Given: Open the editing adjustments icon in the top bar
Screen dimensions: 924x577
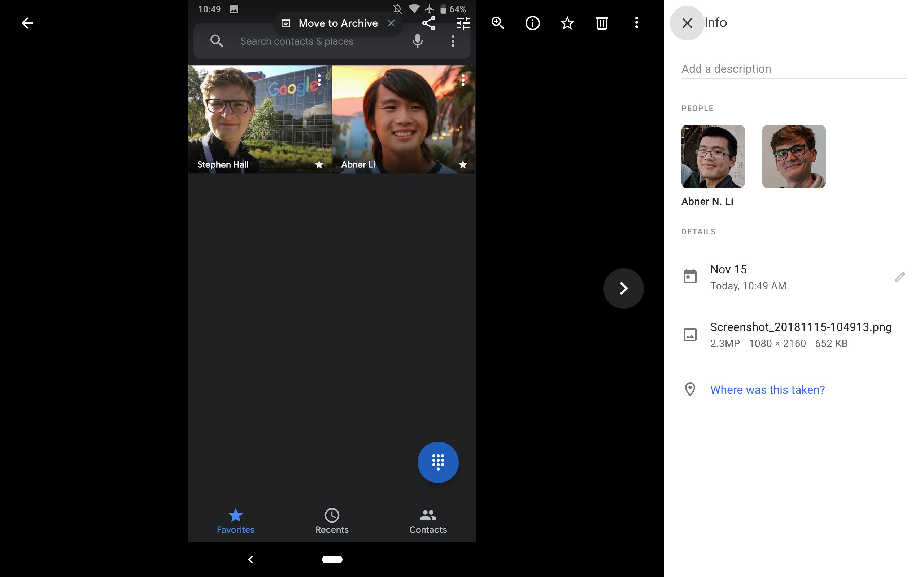Looking at the screenshot, I should [463, 23].
